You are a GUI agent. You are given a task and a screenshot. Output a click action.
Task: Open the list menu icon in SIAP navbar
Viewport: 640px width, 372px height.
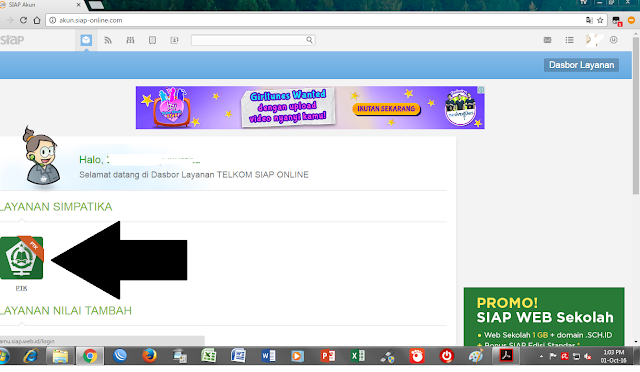click(569, 40)
